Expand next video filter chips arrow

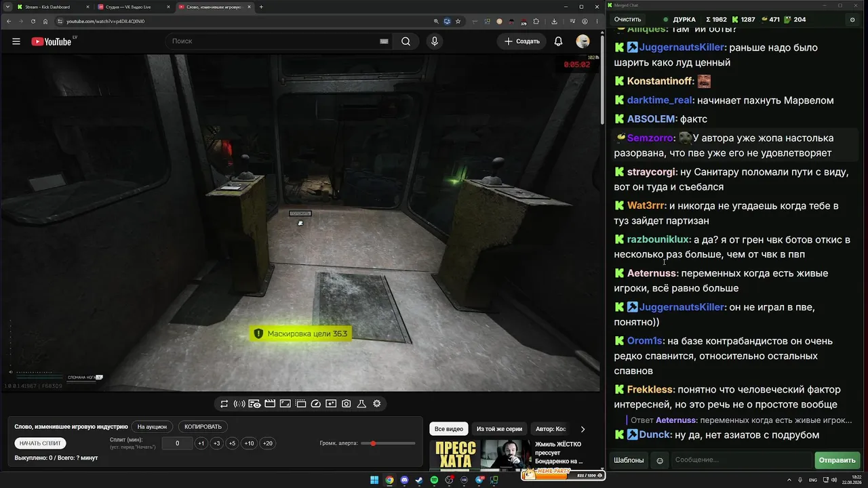click(x=583, y=429)
